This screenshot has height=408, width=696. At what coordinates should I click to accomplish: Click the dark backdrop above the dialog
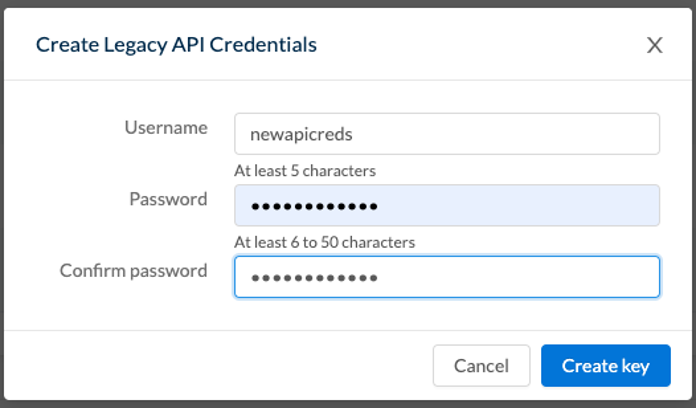(348, 4)
